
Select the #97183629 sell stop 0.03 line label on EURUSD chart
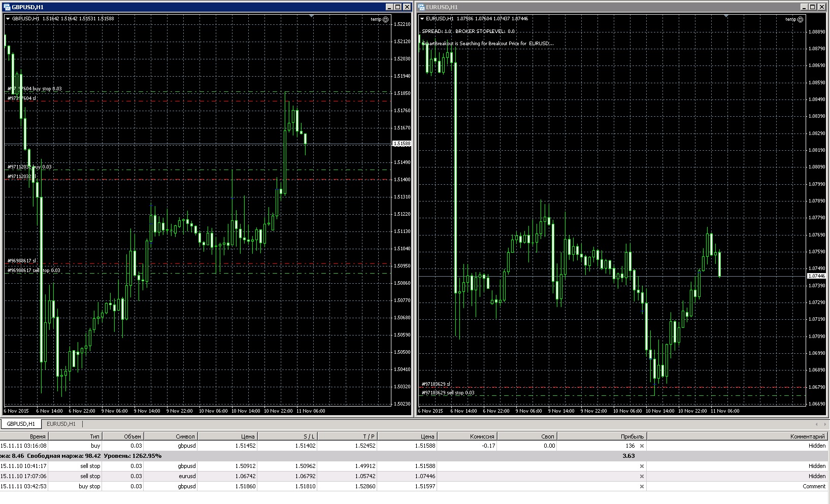point(448,393)
